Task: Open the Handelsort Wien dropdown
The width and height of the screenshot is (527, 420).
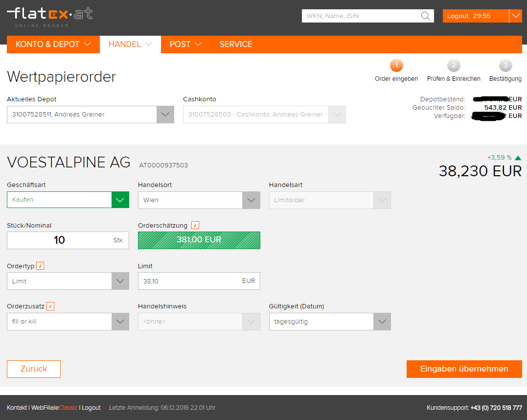Action: click(x=199, y=200)
